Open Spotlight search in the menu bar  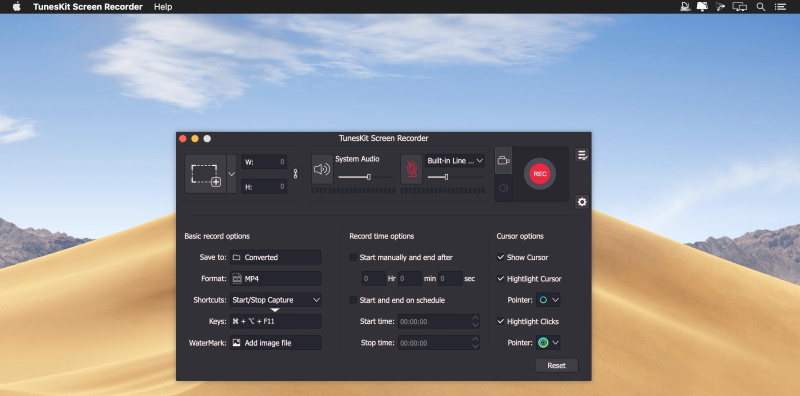coord(760,7)
